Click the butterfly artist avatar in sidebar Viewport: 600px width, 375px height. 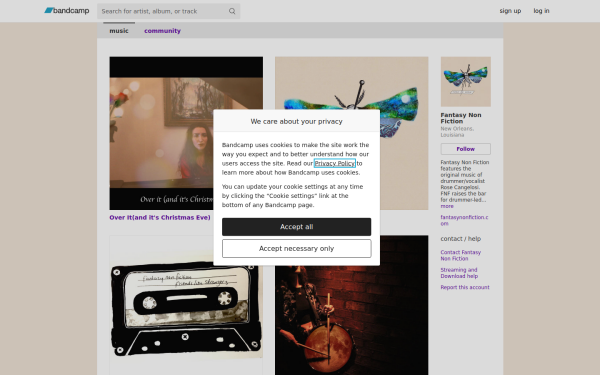pos(466,82)
